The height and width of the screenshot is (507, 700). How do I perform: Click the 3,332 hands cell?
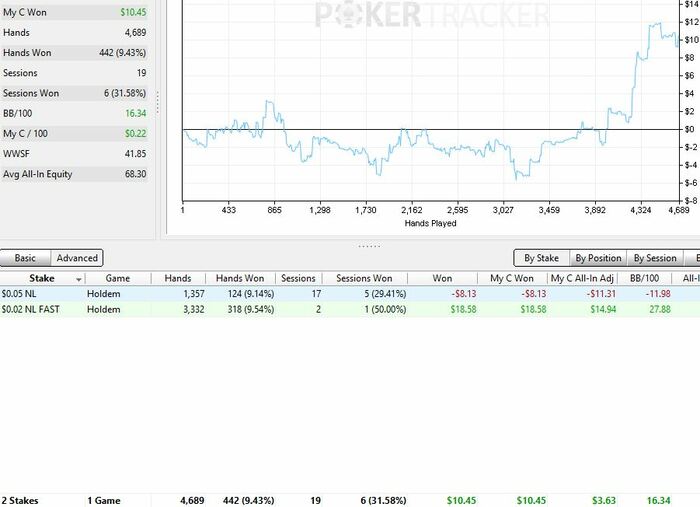point(194,309)
